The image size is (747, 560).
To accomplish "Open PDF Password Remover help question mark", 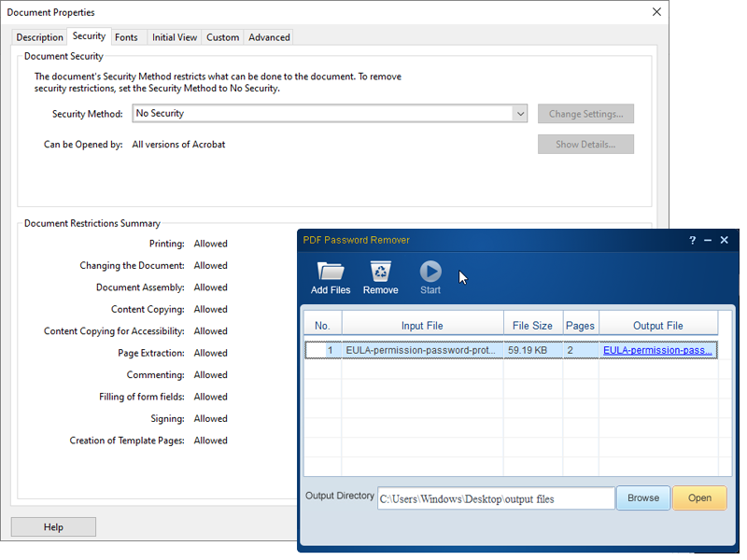I will [692, 241].
